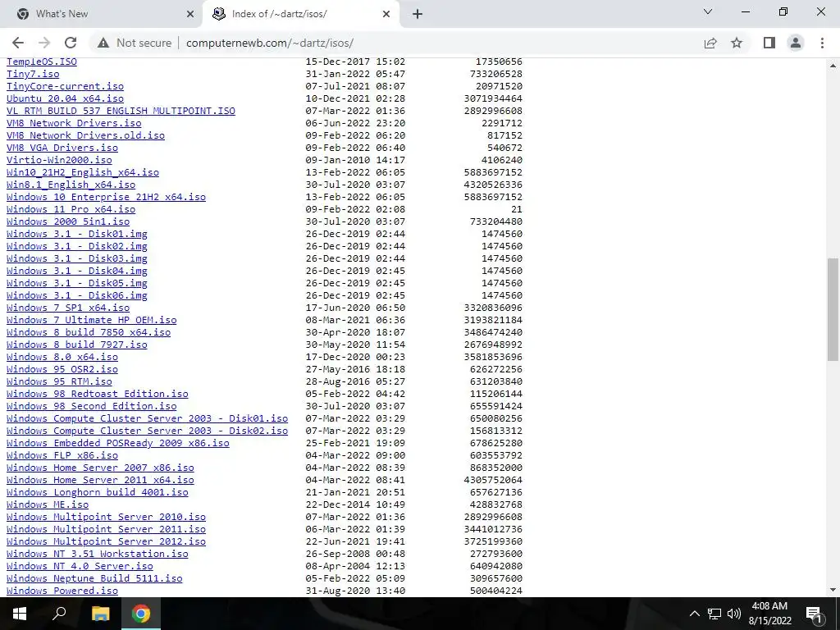Click Windows_NT_3.51_Workstation.iso
Image resolution: width=840 pixels, height=630 pixels.
[98, 555]
